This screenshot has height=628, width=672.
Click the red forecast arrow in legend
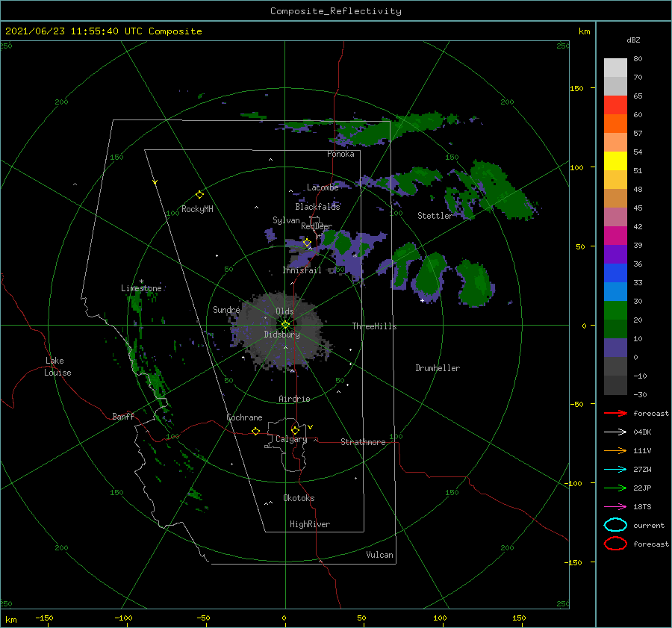point(615,413)
